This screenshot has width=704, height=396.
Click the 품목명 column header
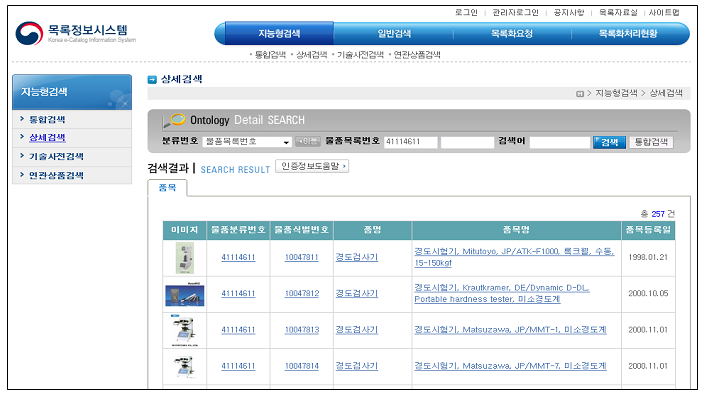click(516, 230)
